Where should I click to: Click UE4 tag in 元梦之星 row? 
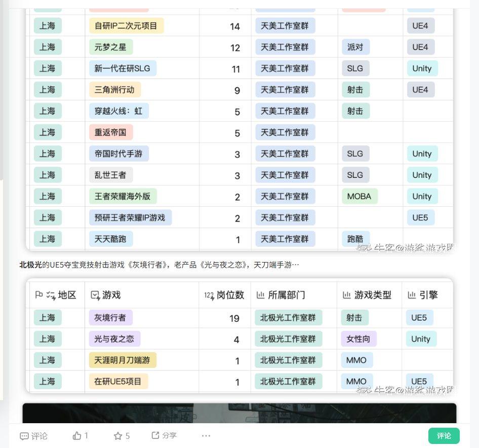pyautogui.click(x=421, y=47)
